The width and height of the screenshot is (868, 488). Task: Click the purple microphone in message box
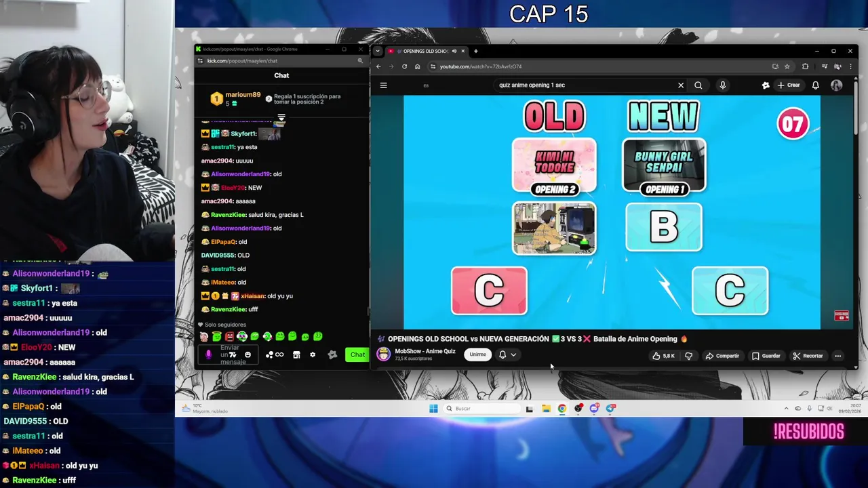(208, 354)
